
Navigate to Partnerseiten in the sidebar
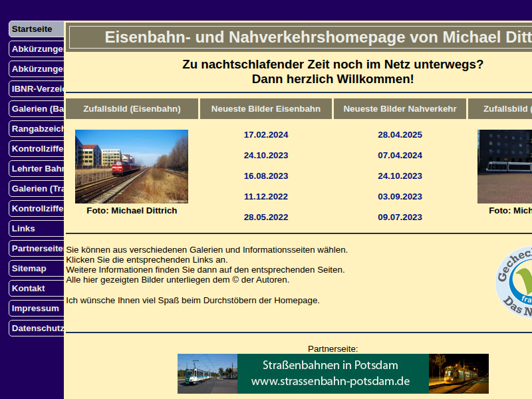click(x=37, y=249)
